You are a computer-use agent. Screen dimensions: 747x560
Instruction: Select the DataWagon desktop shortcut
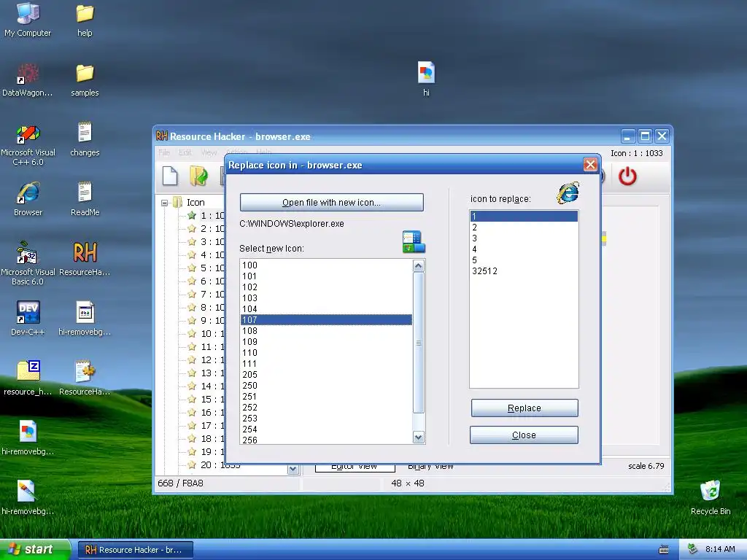coord(28,80)
